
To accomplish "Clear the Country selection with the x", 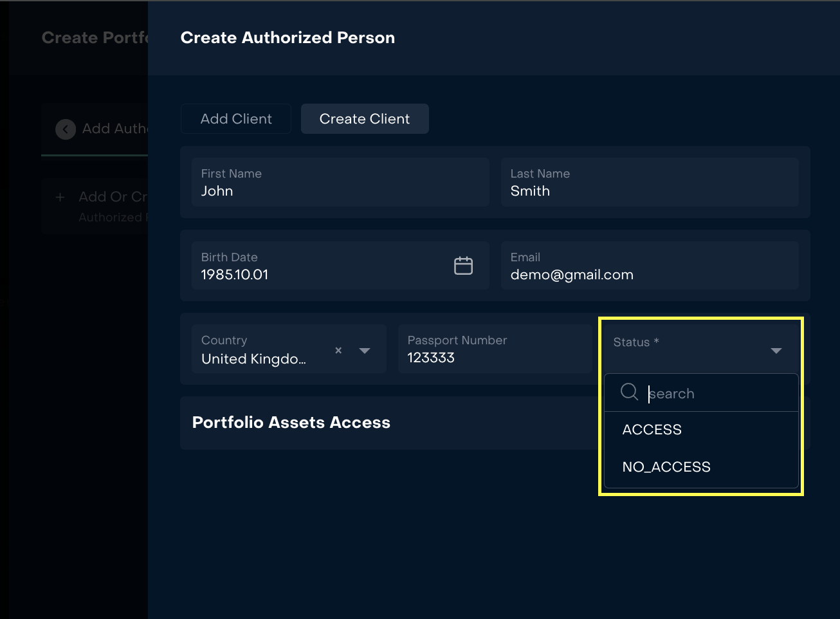I will click(x=338, y=351).
